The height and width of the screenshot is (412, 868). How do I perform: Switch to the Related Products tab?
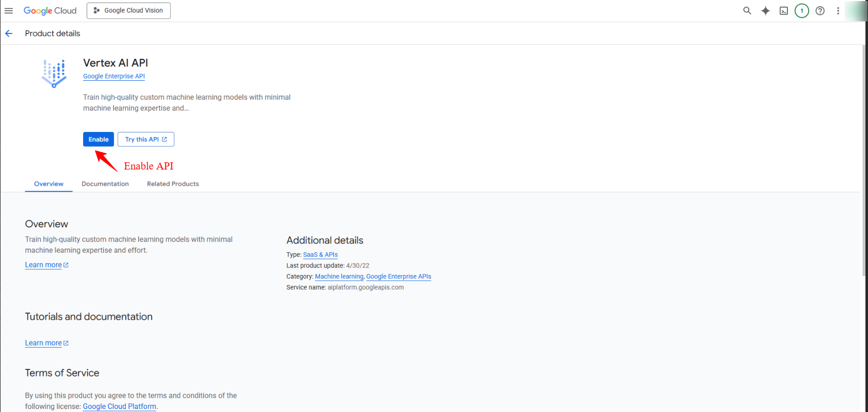(x=173, y=184)
